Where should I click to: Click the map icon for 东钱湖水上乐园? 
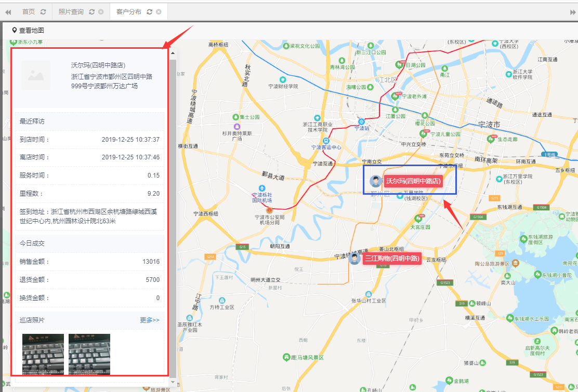click(510, 318)
